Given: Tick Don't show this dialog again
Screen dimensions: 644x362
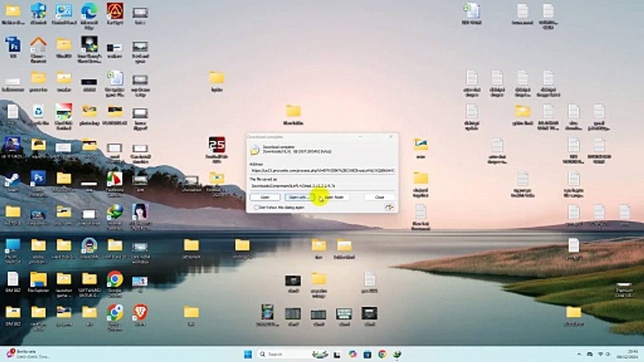Looking at the screenshot, I should pos(257,207).
